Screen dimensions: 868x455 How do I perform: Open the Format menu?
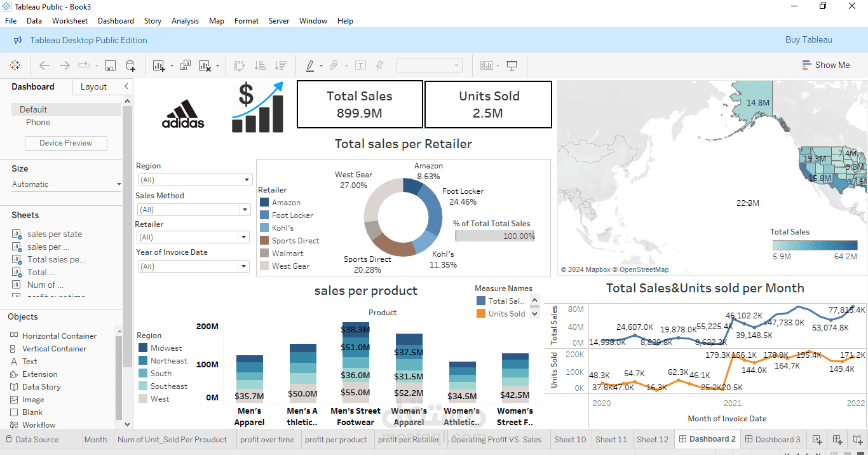pos(247,21)
